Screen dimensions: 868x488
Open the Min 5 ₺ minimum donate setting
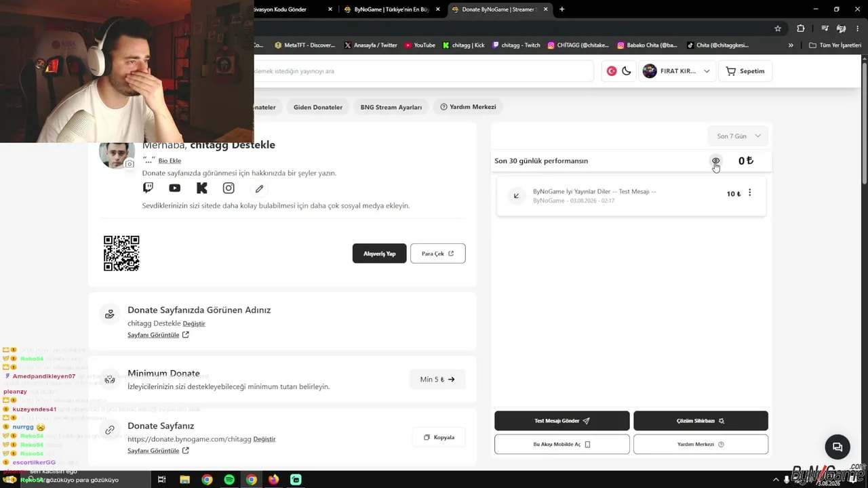437,380
